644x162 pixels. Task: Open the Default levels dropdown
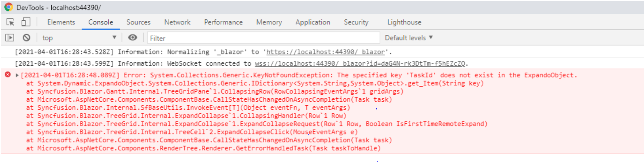pyautogui.click(x=409, y=38)
